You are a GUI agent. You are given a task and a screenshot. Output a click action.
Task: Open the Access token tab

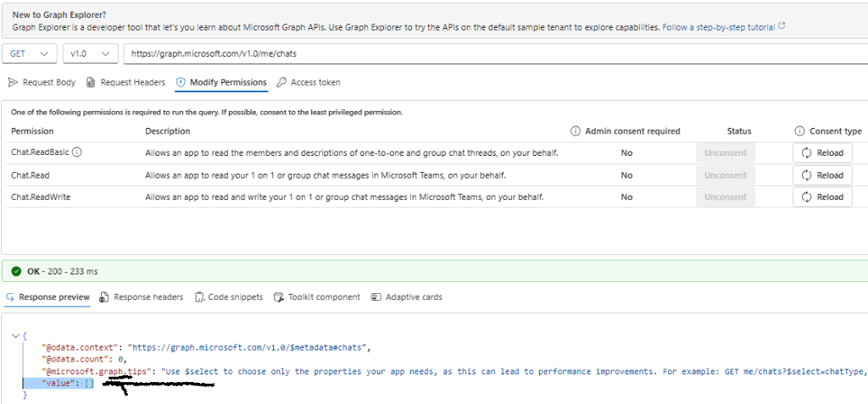pos(309,82)
